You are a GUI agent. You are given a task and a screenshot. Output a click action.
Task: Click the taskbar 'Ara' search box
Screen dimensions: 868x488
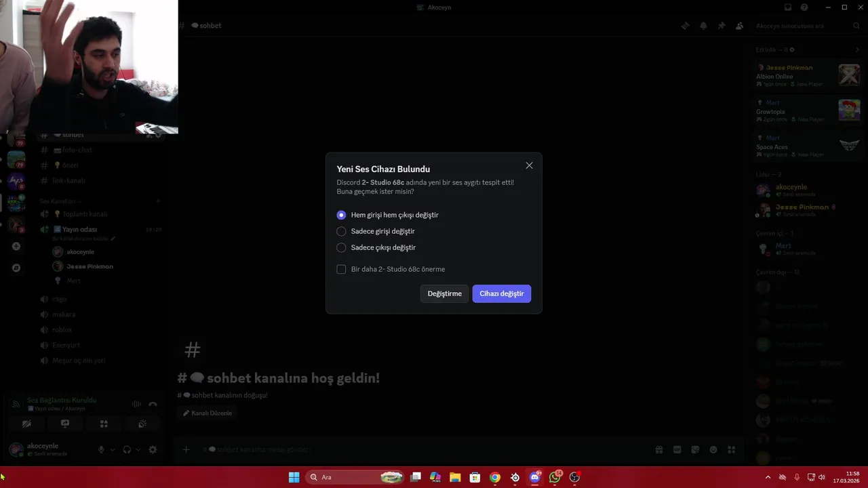pos(355,477)
